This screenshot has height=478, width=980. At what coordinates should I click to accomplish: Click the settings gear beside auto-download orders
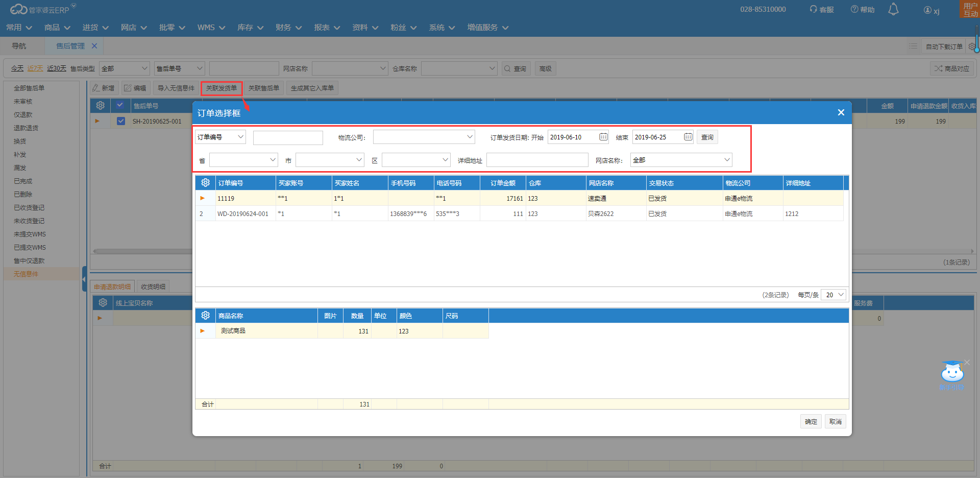click(x=972, y=46)
